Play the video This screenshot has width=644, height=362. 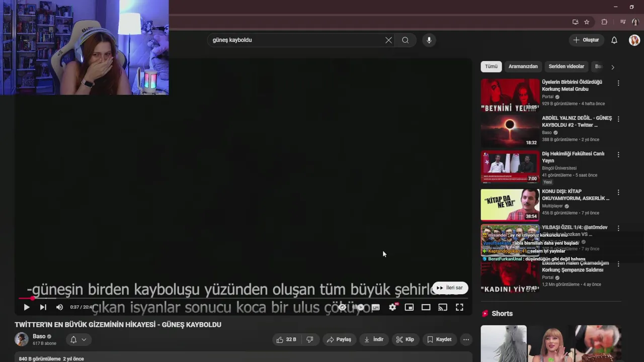[x=27, y=307]
